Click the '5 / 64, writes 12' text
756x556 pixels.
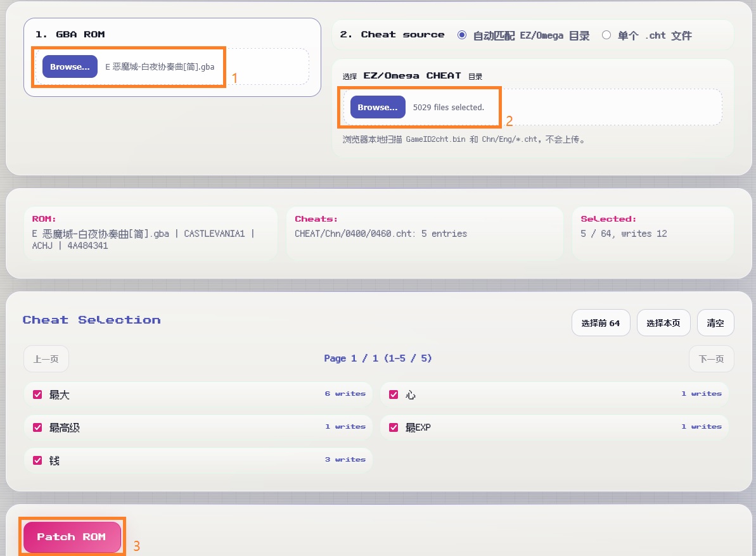(x=624, y=234)
